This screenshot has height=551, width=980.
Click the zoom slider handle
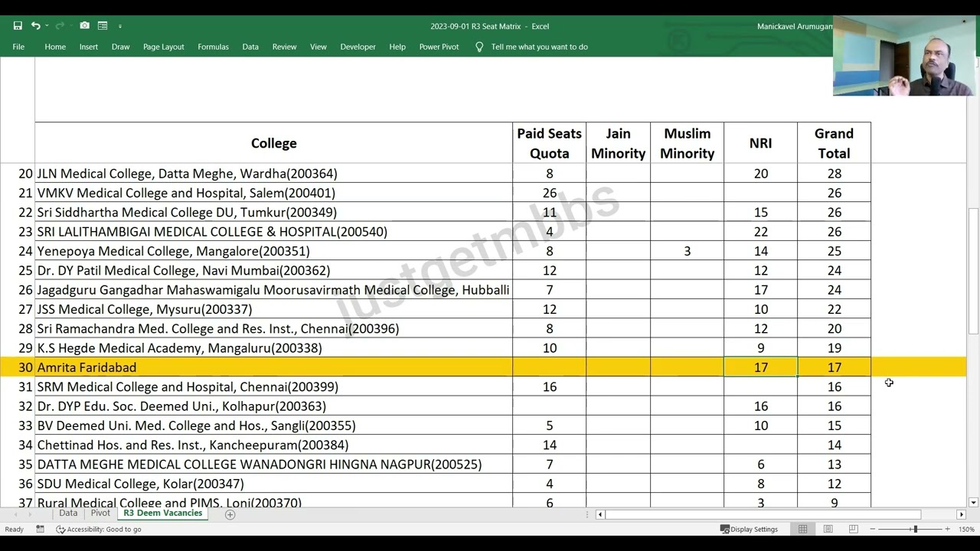[x=915, y=529]
